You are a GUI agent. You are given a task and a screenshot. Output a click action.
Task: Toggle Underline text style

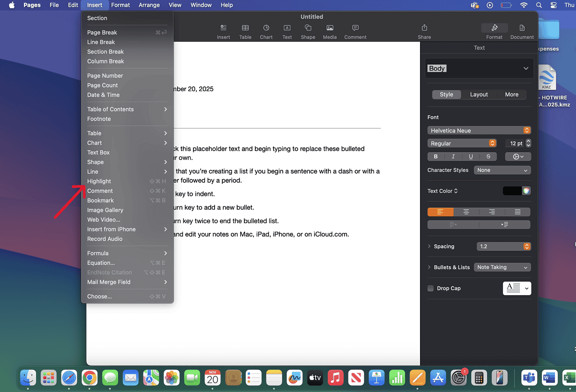471,156
